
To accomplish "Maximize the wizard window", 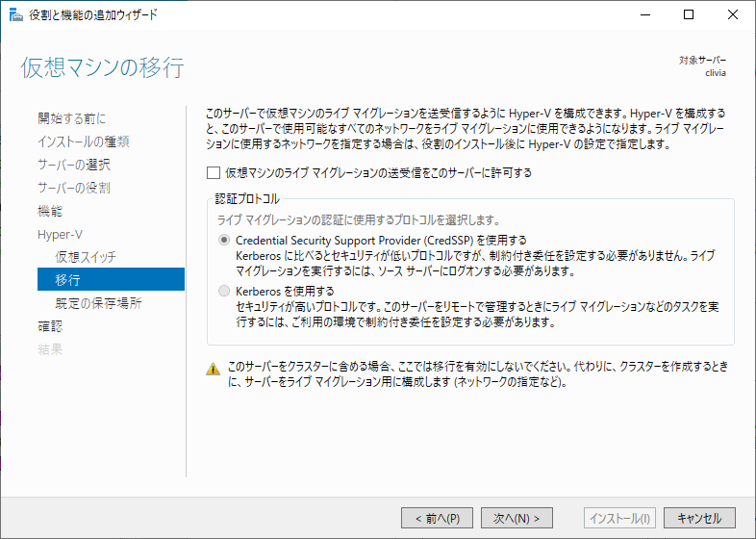I will [x=689, y=14].
